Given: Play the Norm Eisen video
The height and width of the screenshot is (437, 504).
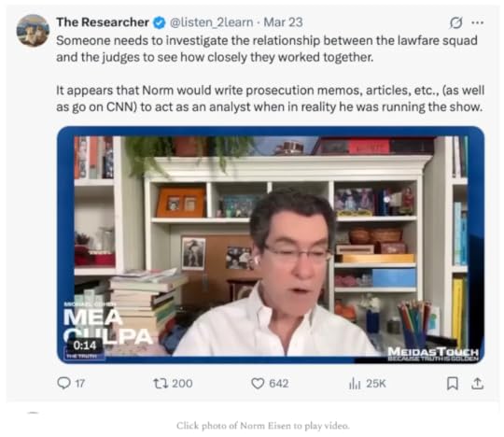Looking at the screenshot, I should [271, 245].
